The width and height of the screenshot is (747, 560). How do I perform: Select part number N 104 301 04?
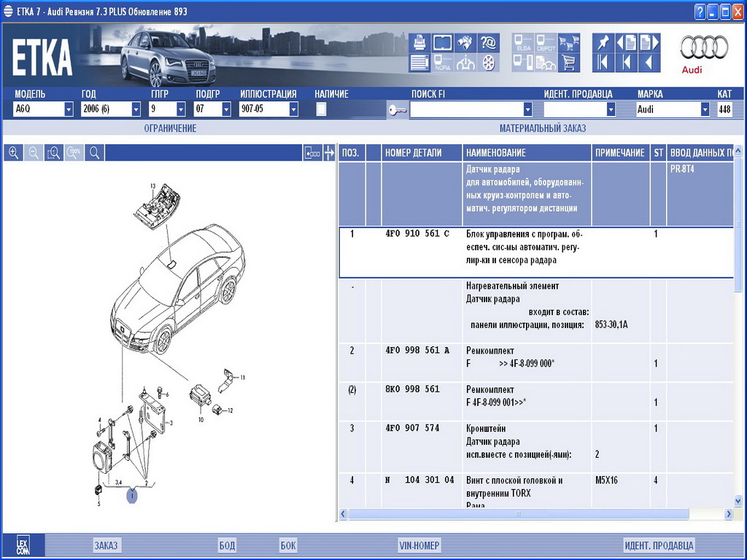tap(419, 480)
